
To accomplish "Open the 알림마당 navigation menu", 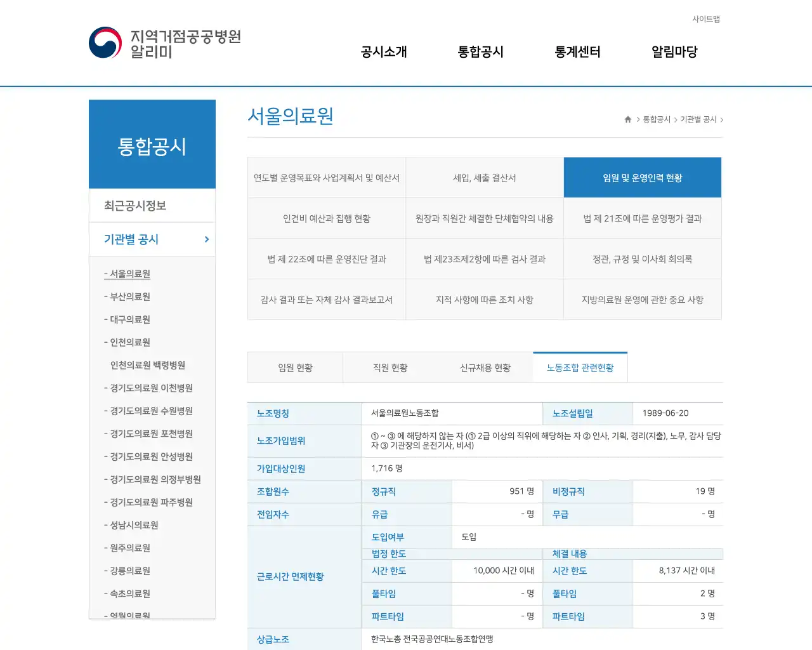I will (x=674, y=52).
